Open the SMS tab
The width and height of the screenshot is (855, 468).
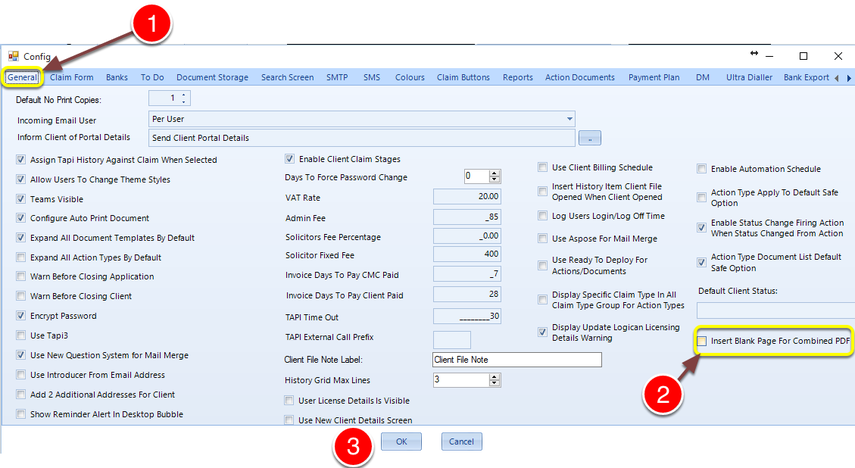point(372,77)
